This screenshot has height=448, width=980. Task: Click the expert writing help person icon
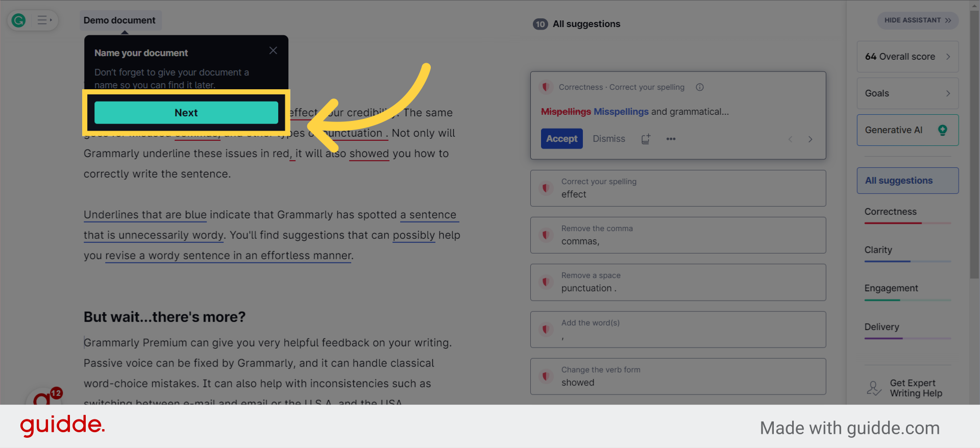pyautogui.click(x=873, y=388)
